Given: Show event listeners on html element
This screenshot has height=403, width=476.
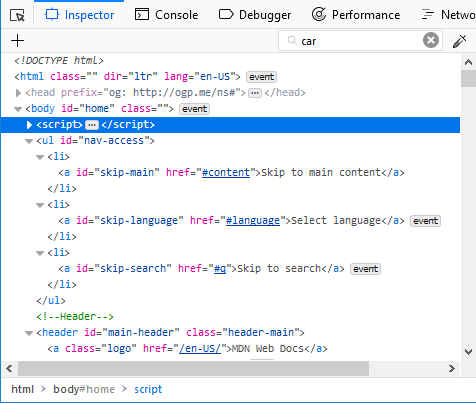Looking at the screenshot, I should coord(261,77).
